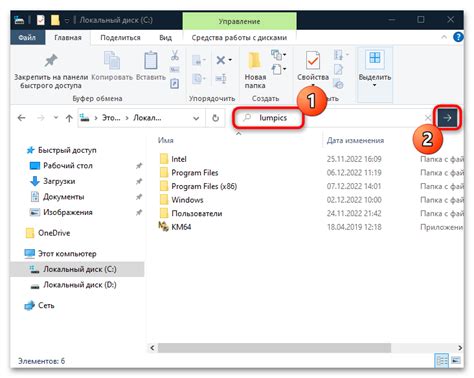Open the Вид ribbon tab
The width and height of the screenshot is (474, 378).
pos(165,37)
